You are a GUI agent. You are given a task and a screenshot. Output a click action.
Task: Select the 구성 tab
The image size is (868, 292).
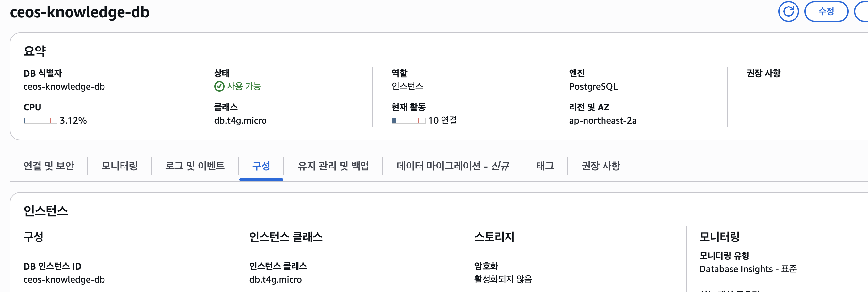tap(261, 166)
